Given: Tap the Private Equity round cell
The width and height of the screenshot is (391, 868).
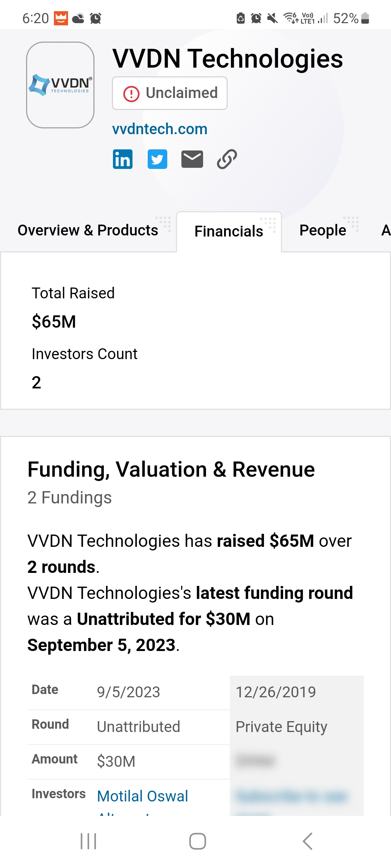Looking at the screenshot, I should point(281,727).
